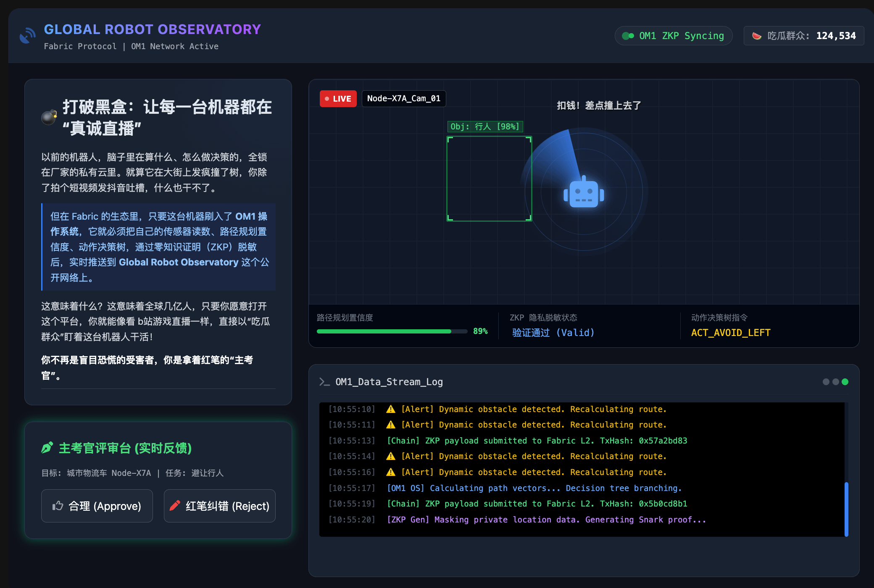Click the bomb emoji beside the headline
The height and width of the screenshot is (588, 874).
pyautogui.click(x=49, y=117)
